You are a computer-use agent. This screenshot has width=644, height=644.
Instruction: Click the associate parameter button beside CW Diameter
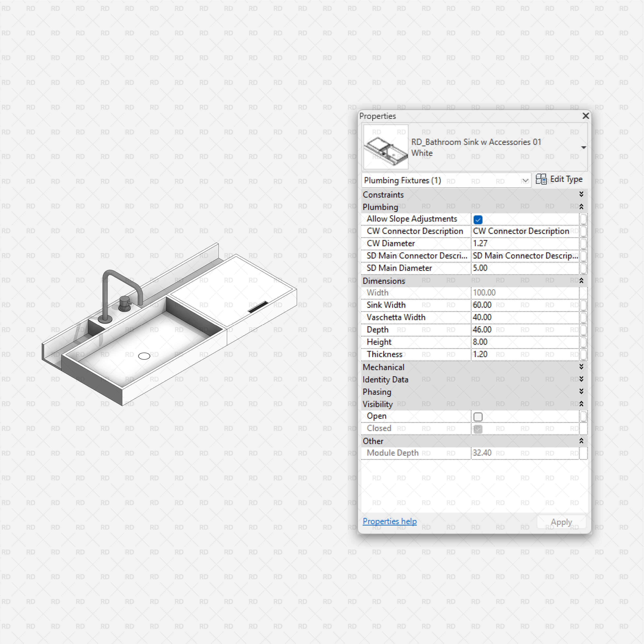pos(584,244)
